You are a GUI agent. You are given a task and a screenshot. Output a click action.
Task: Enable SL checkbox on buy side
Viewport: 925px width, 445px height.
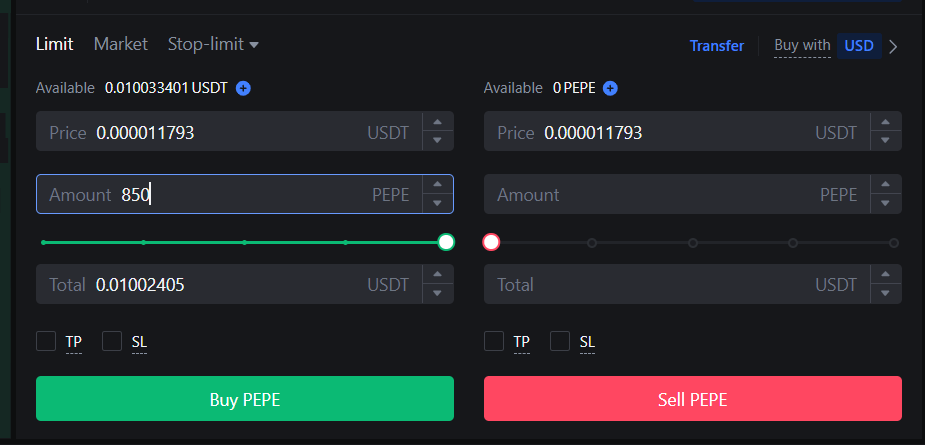point(112,341)
